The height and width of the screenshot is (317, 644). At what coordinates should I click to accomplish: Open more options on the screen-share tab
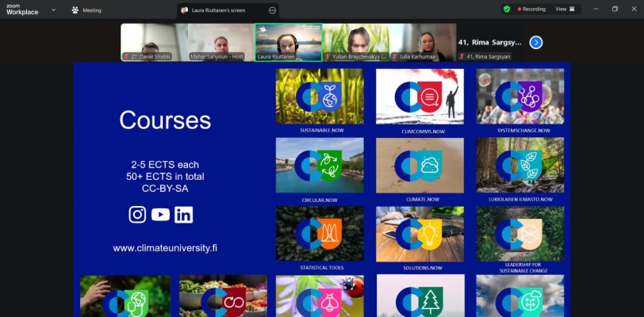[272, 10]
